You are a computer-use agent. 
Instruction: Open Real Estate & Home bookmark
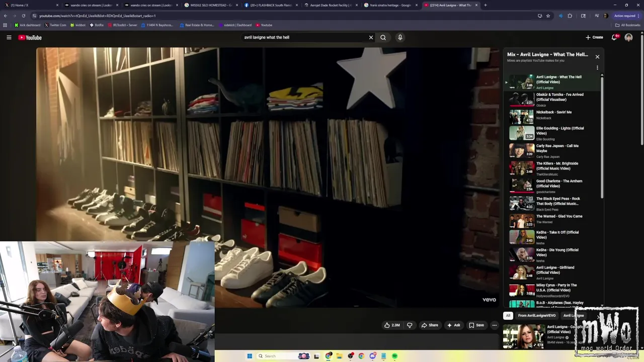[197, 25]
